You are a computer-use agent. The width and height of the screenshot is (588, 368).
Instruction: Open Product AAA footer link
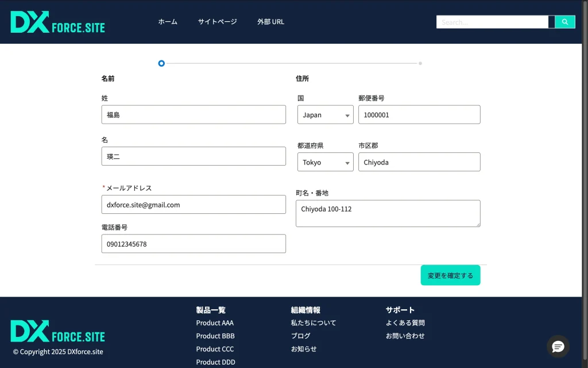pyautogui.click(x=215, y=323)
